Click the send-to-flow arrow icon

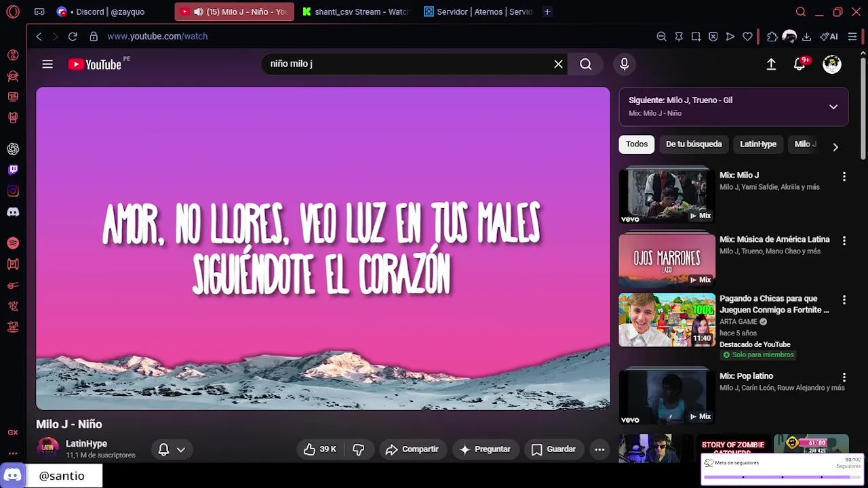(730, 37)
